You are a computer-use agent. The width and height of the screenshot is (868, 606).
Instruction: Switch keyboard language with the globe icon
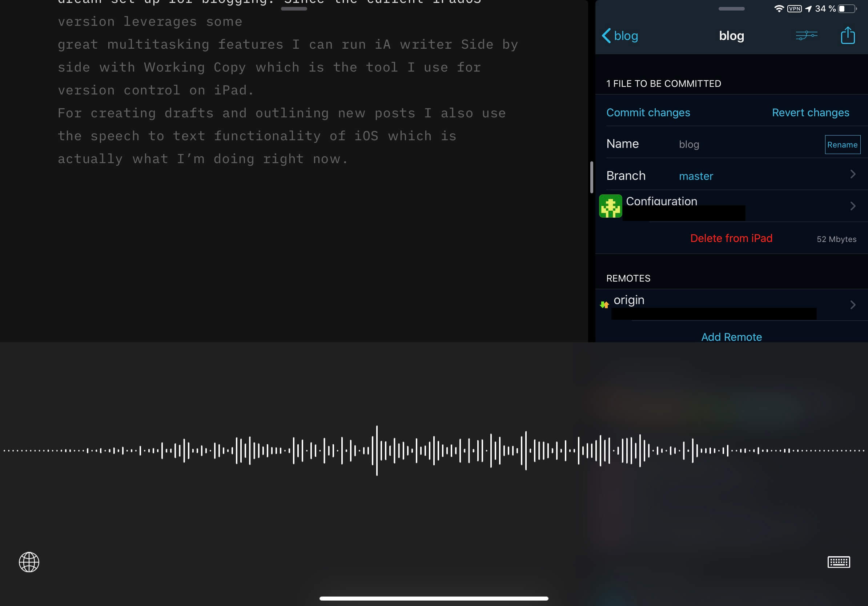(x=29, y=562)
